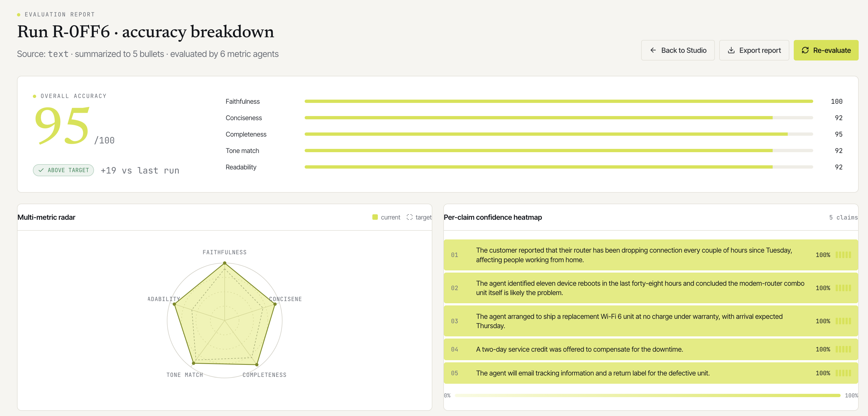Select claim 01 about router dropping connection
Viewport: 868px width, 416px height.
coord(651,255)
